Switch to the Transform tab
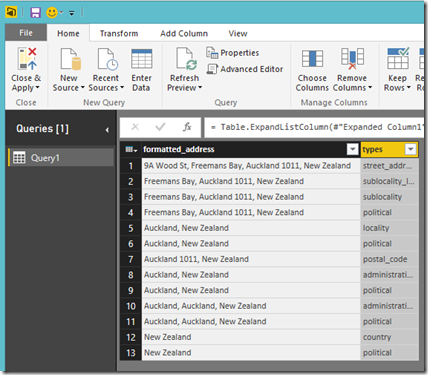428x375 pixels. click(x=119, y=33)
